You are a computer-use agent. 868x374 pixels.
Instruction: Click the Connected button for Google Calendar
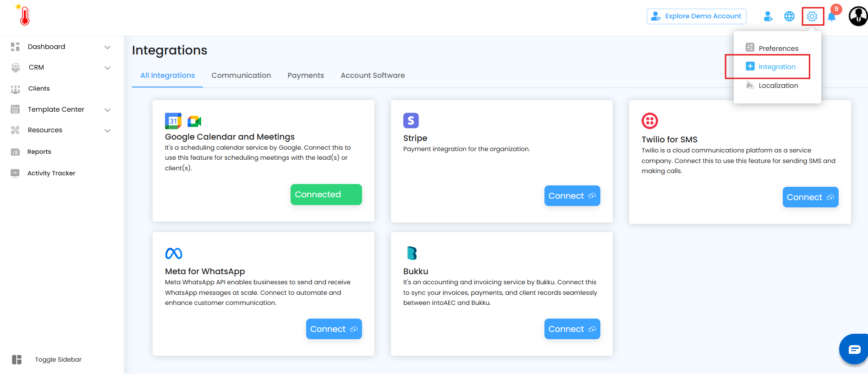coord(326,195)
